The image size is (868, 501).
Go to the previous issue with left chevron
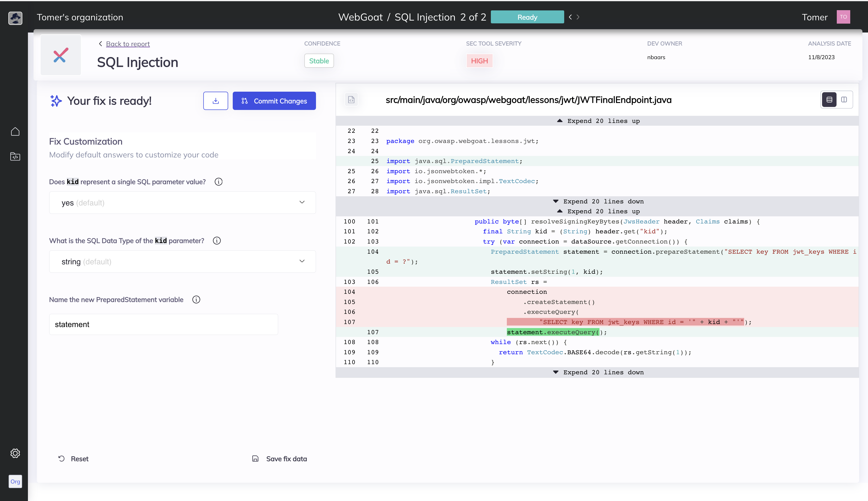click(570, 17)
